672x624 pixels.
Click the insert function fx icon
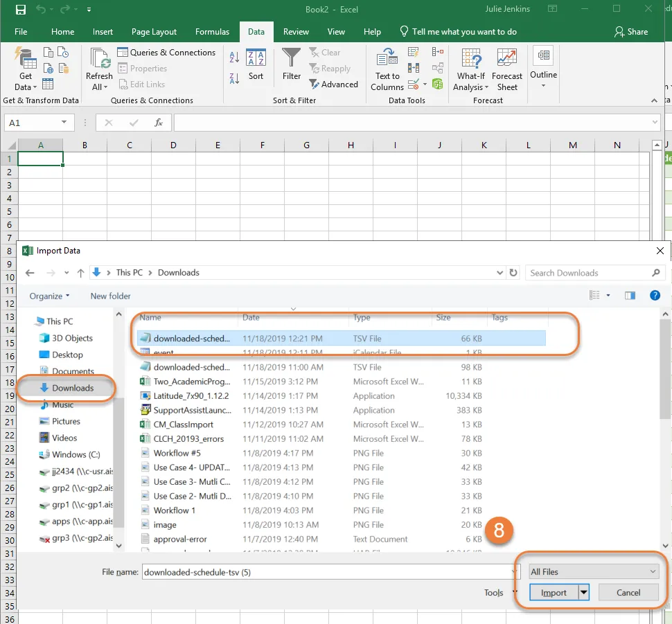coord(159,123)
